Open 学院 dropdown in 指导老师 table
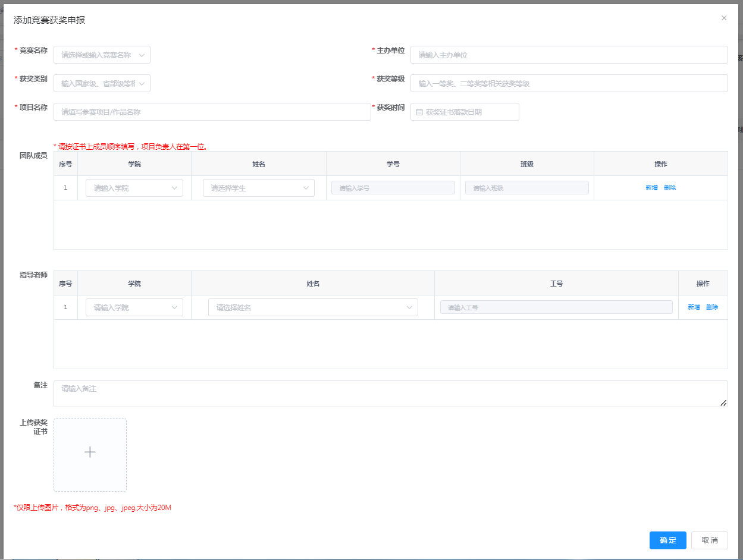 point(134,307)
